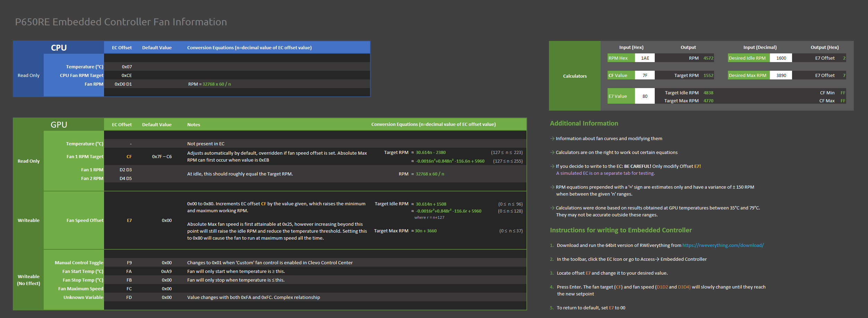Image resolution: width=868 pixels, height=318 pixels.
Task: Click the 'Instructions for writing to Embedded Controller' heading
Action: (x=621, y=230)
